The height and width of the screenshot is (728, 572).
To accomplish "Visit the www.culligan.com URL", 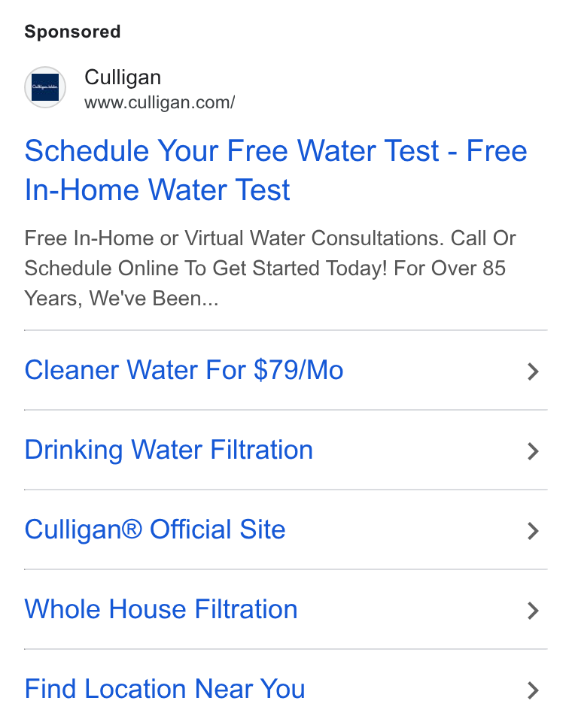I will [x=160, y=102].
